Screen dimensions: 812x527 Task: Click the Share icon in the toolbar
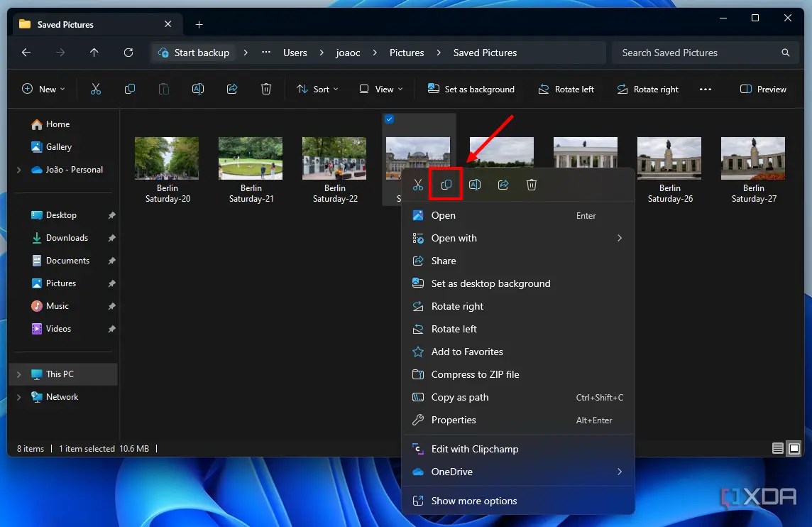pos(232,89)
